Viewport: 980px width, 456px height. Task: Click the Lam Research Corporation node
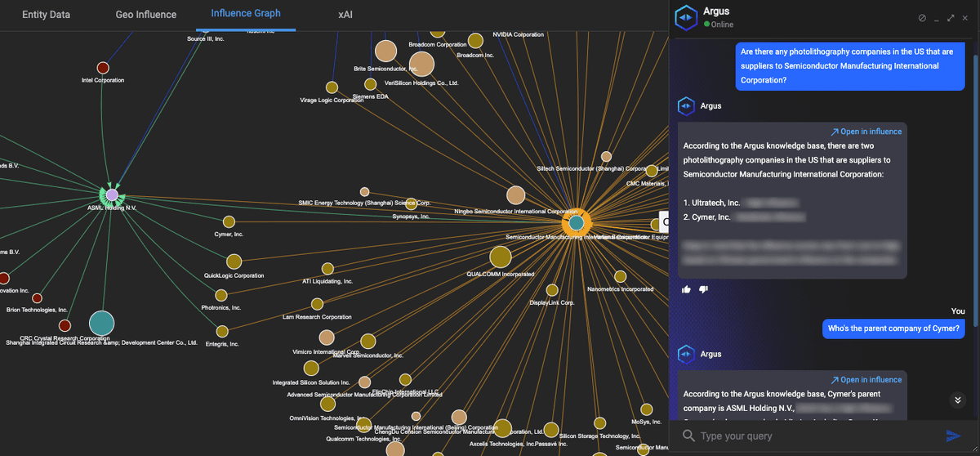coord(317,304)
